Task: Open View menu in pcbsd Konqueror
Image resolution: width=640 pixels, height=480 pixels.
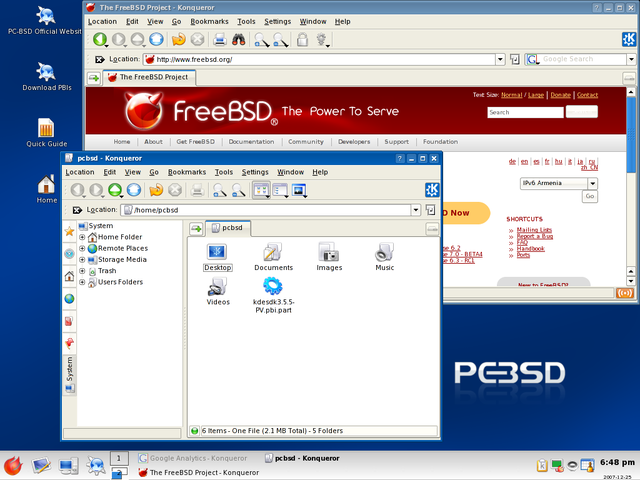Action: coord(133,172)
